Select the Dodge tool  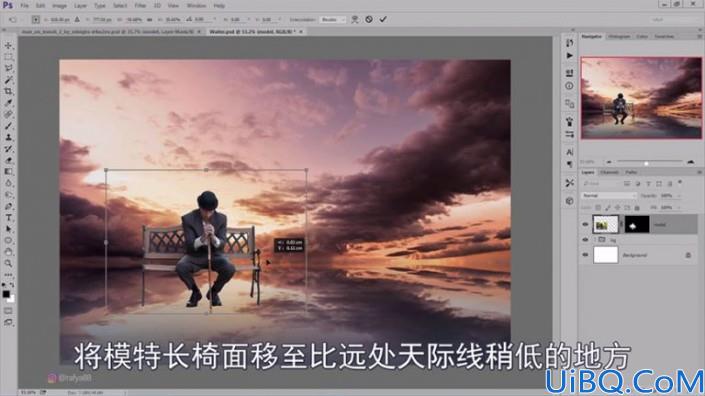click(9, 195)
